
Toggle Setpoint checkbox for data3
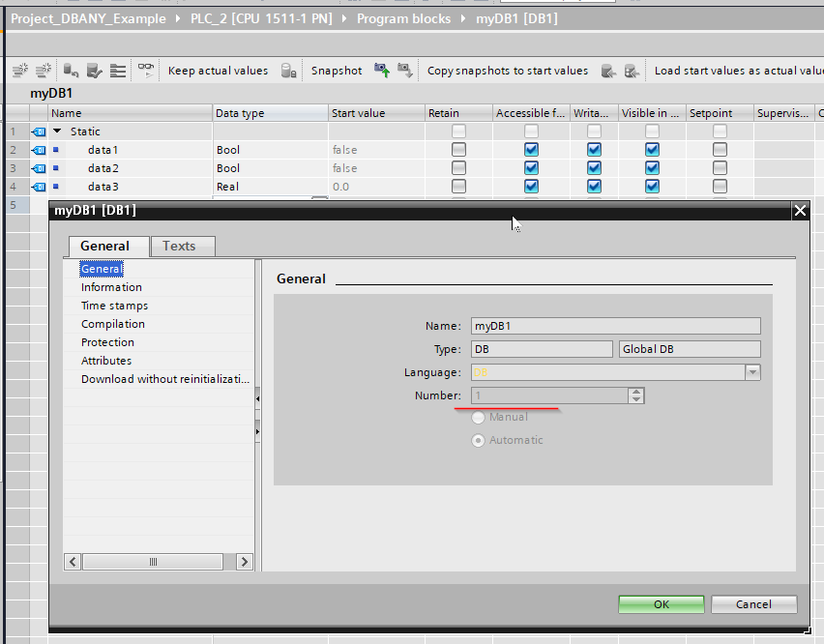(720, 187)
